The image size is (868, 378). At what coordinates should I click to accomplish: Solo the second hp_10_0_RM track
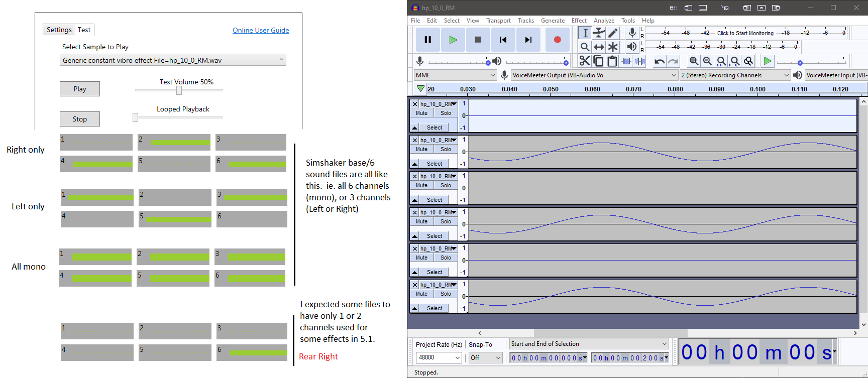[446, 149]
